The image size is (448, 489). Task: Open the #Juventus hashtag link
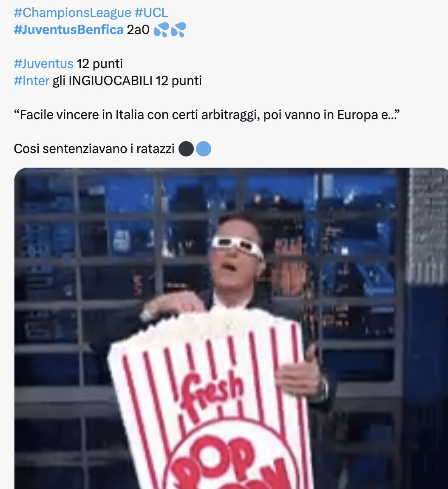pos(44,64)
